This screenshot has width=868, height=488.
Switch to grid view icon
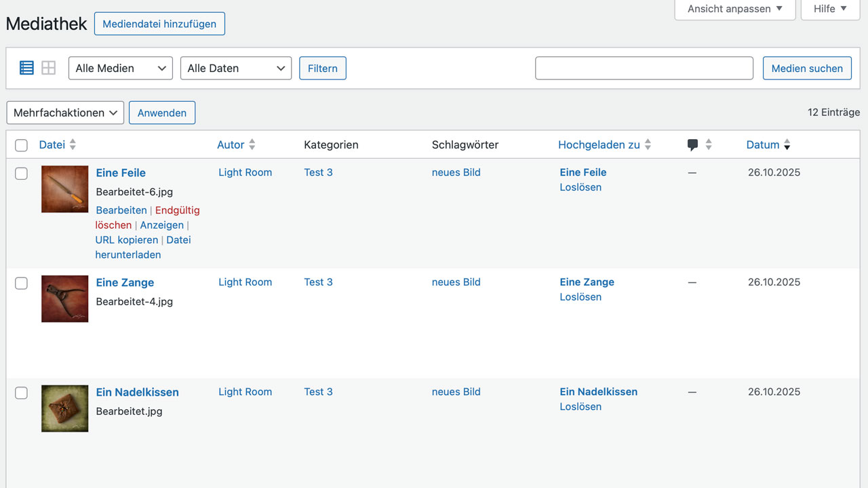tap(48, 68)
